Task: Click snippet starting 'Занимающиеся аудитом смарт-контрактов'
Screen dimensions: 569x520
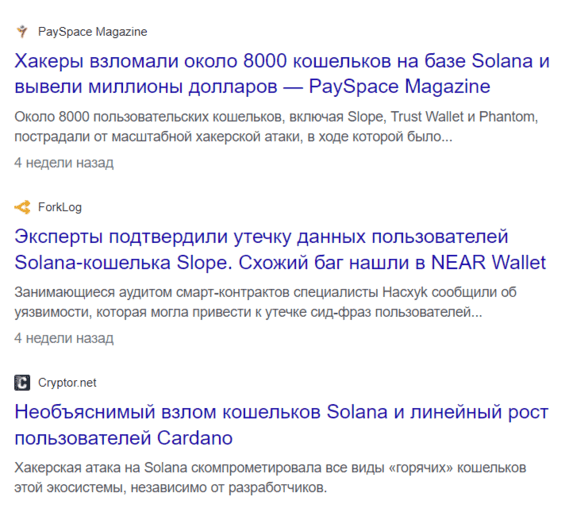Action: (266, 302)
